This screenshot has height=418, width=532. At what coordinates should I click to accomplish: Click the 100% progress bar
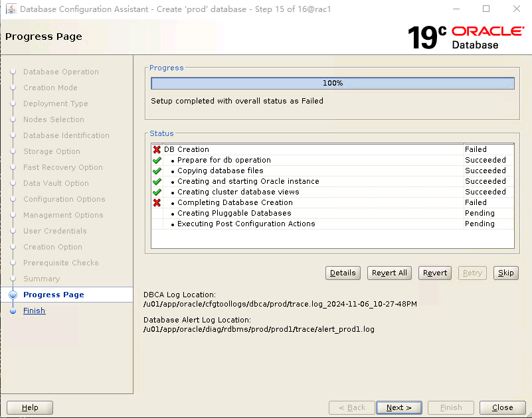(333, 84)
